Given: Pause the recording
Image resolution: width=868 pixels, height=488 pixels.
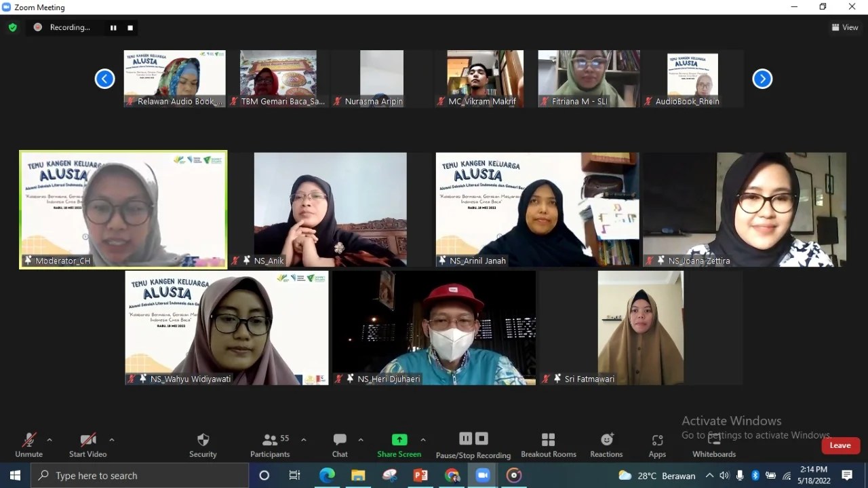Looking at the screenshot, I should point(113,28).
